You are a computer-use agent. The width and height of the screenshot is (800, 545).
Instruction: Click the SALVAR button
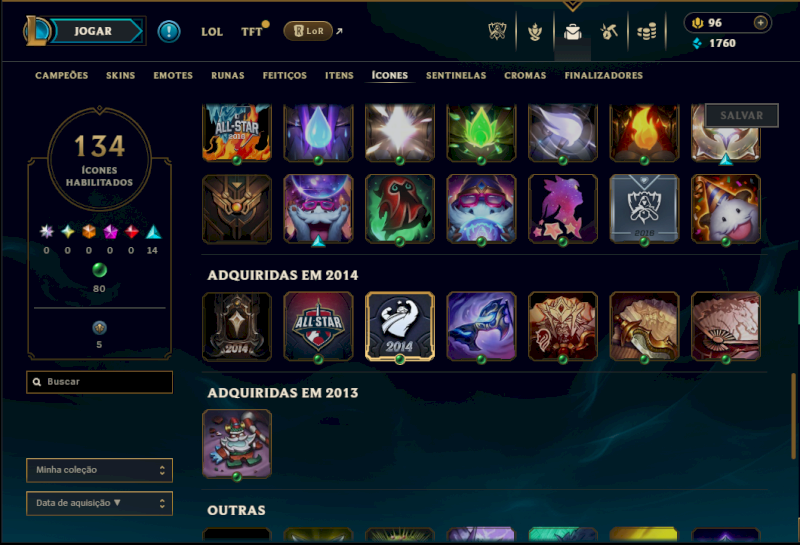741,115
